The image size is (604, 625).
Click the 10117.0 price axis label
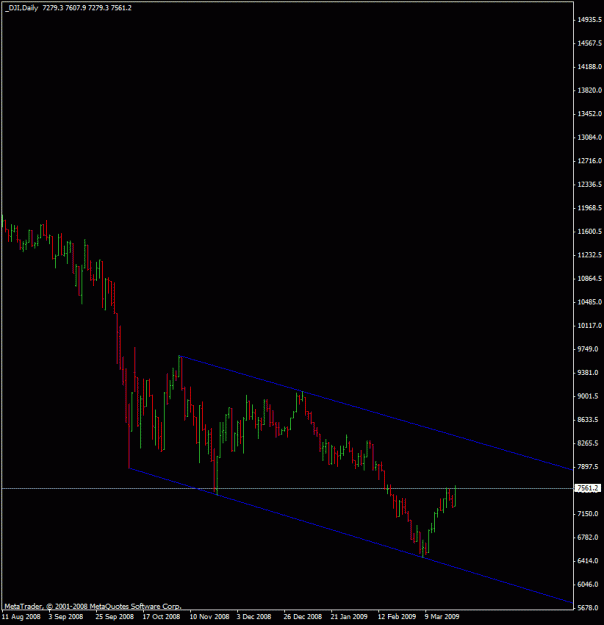tap(589, 326)
